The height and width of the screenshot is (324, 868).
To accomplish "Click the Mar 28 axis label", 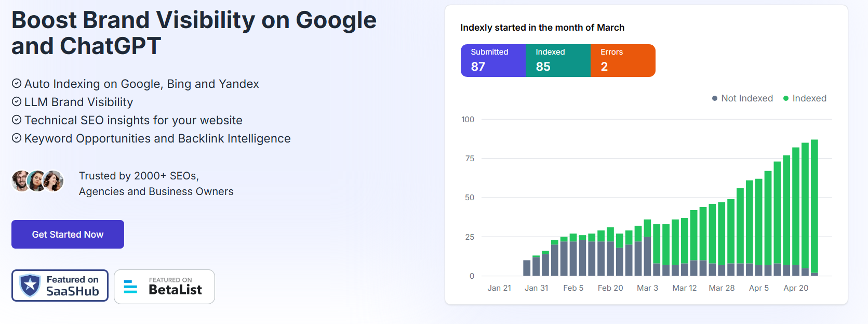I will 722,288.
